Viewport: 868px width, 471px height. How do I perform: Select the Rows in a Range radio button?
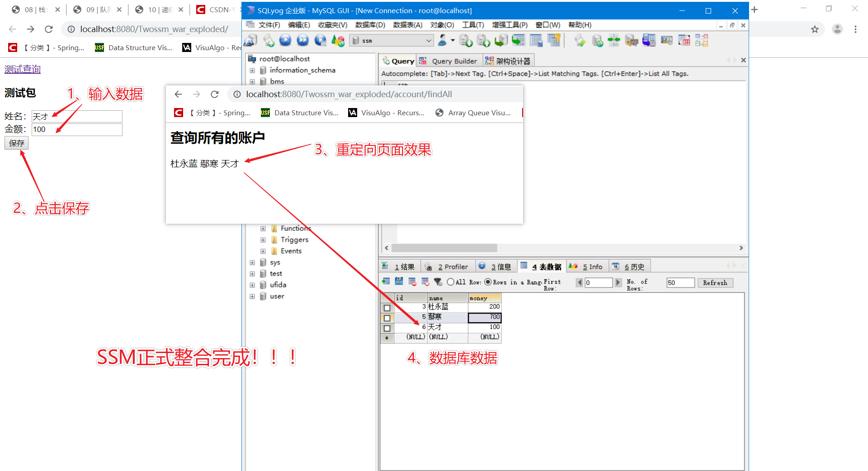pyautogui.click(x=488, y=282)
